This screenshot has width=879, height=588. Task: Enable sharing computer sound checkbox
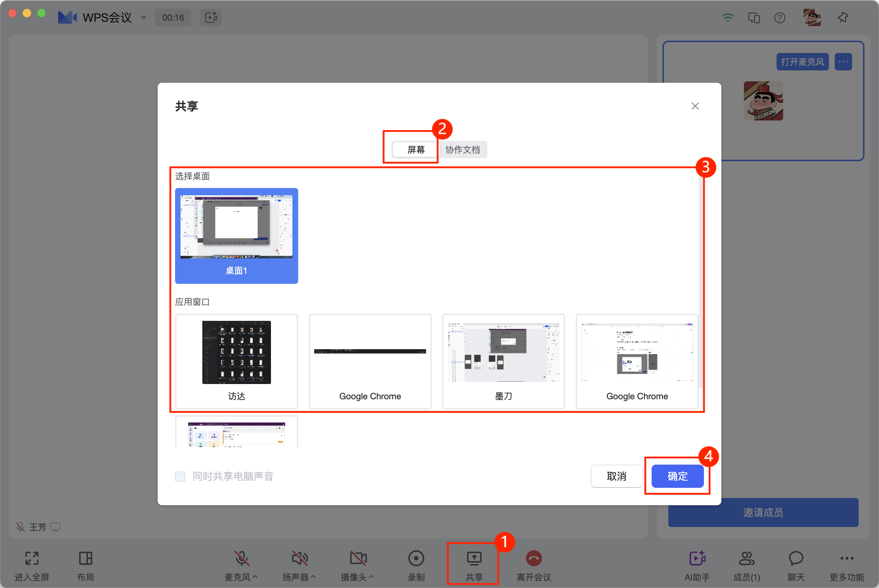(x=180, y=476)
